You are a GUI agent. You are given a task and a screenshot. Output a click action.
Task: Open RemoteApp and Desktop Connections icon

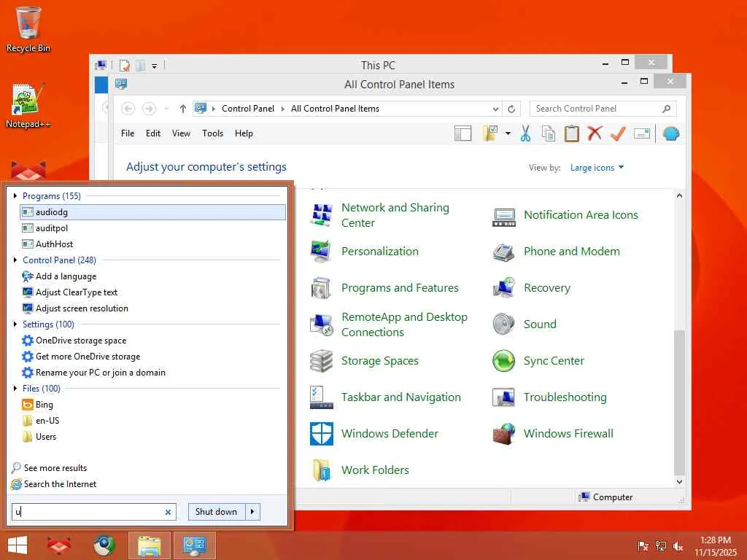321,324
